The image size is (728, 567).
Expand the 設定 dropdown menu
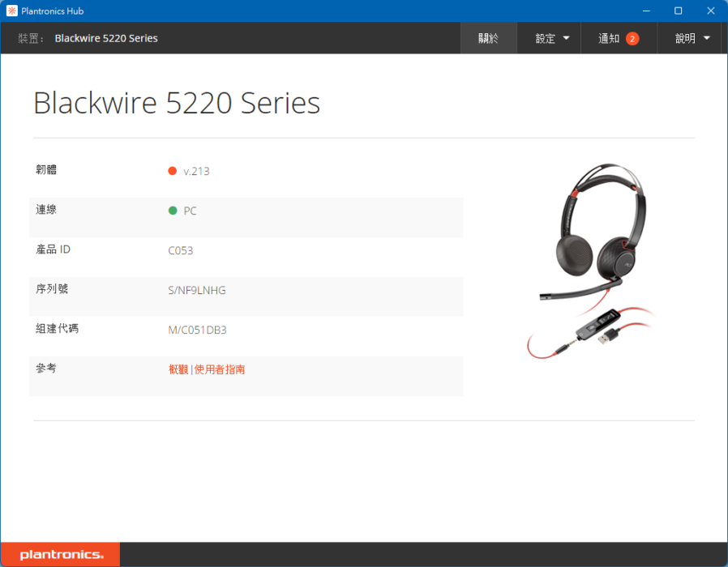click(x=551, y=38)
